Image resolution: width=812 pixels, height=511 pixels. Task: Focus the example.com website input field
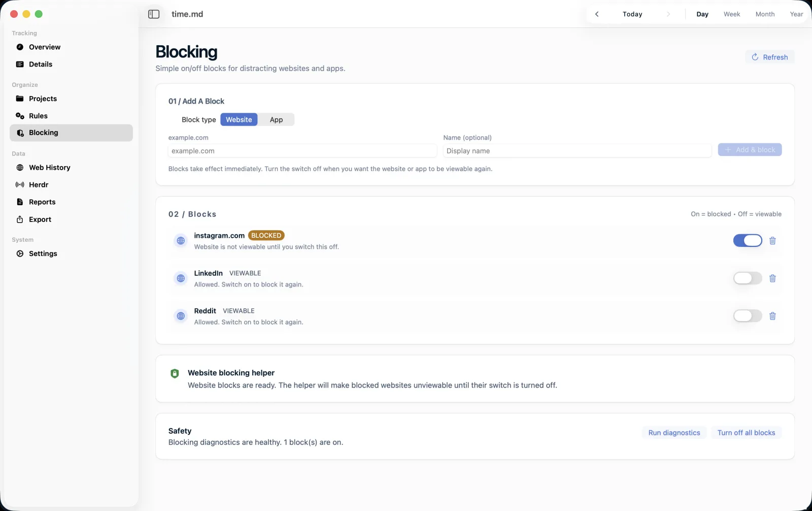pos(302,151)
